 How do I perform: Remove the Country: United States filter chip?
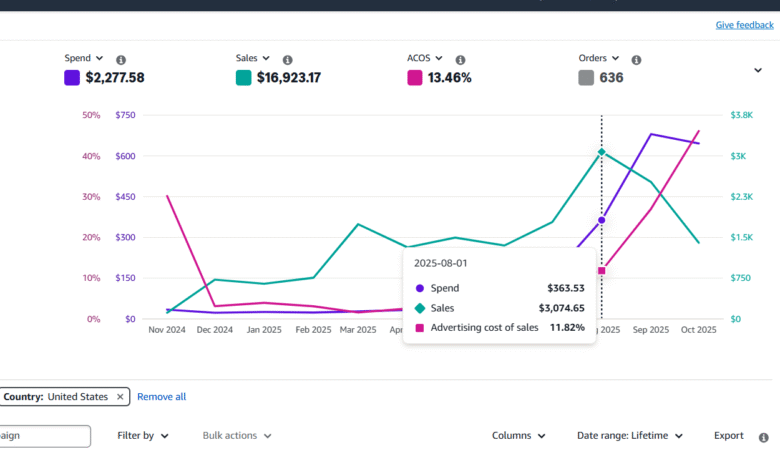120,397
